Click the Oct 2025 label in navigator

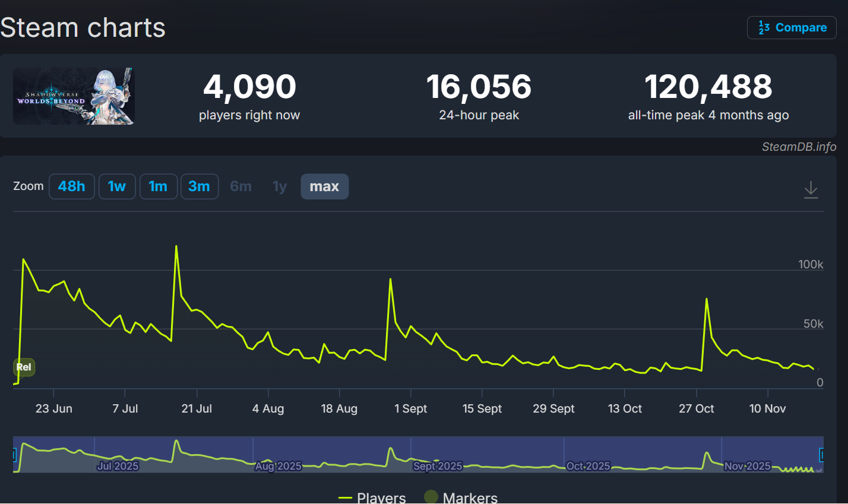coord(588,466)
